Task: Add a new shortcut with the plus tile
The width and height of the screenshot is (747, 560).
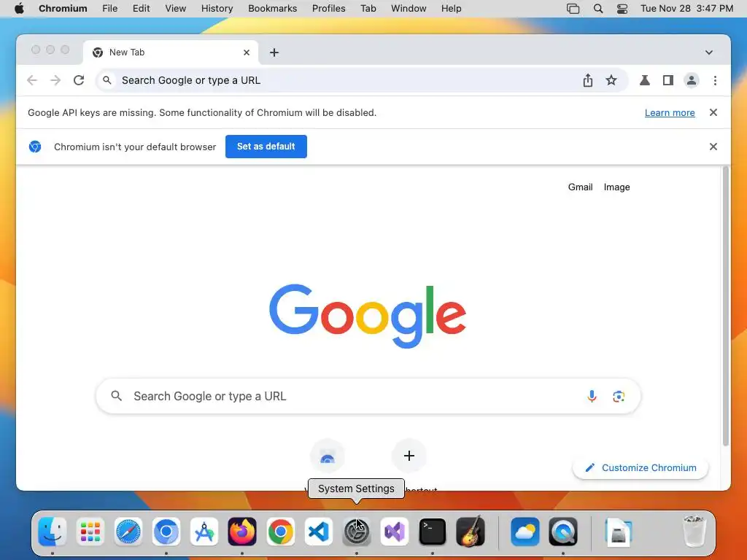Action: [x=409, y=456]
